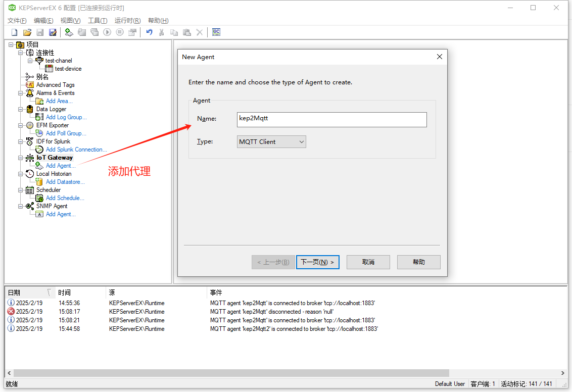572x392 pixels.
Task: Click the error icon on the 15:08:17 log row
Action: pos(11,311)
